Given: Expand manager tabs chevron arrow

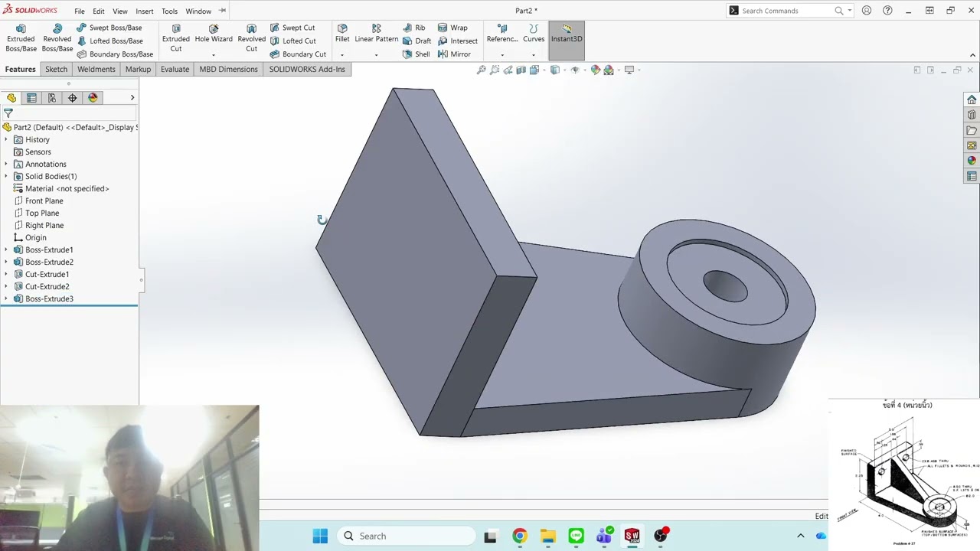Looking at the screenshot, I should 132,98.
